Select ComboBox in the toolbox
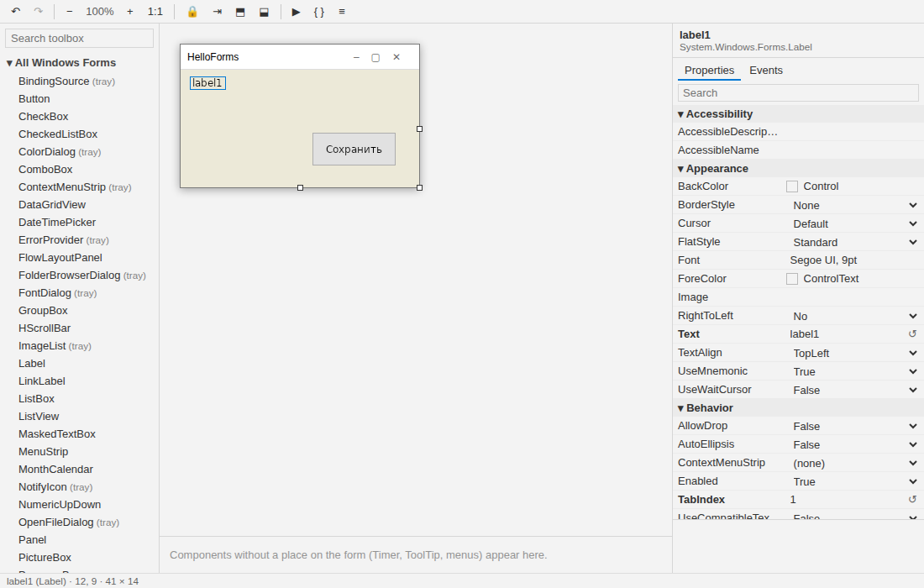This screenshot has width=924, height=588. [45, 170]
